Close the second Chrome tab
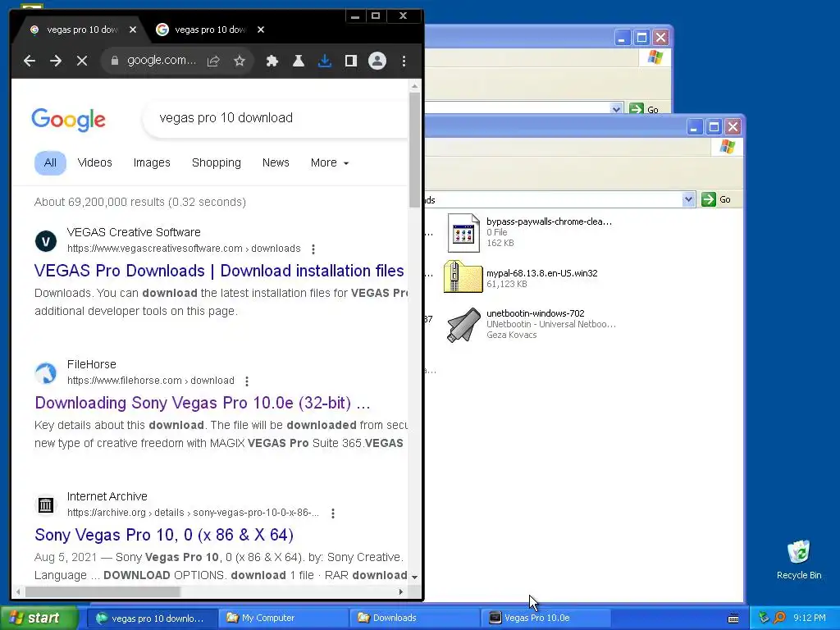This screenshot has height=630, width=840. click(x=261, y=30)
